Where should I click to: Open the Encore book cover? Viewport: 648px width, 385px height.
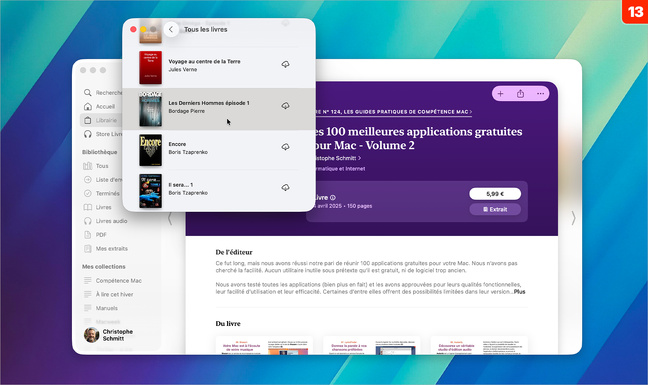tap(150, 150)
